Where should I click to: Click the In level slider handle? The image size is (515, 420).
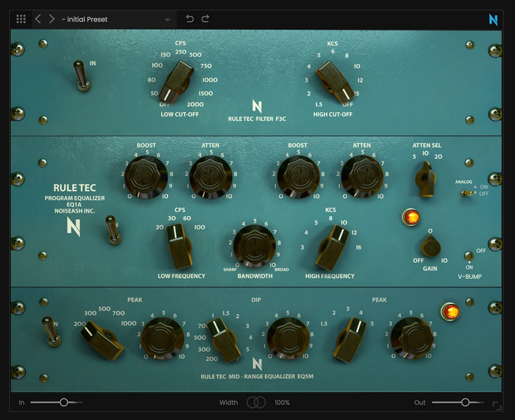tap(64, 402)
